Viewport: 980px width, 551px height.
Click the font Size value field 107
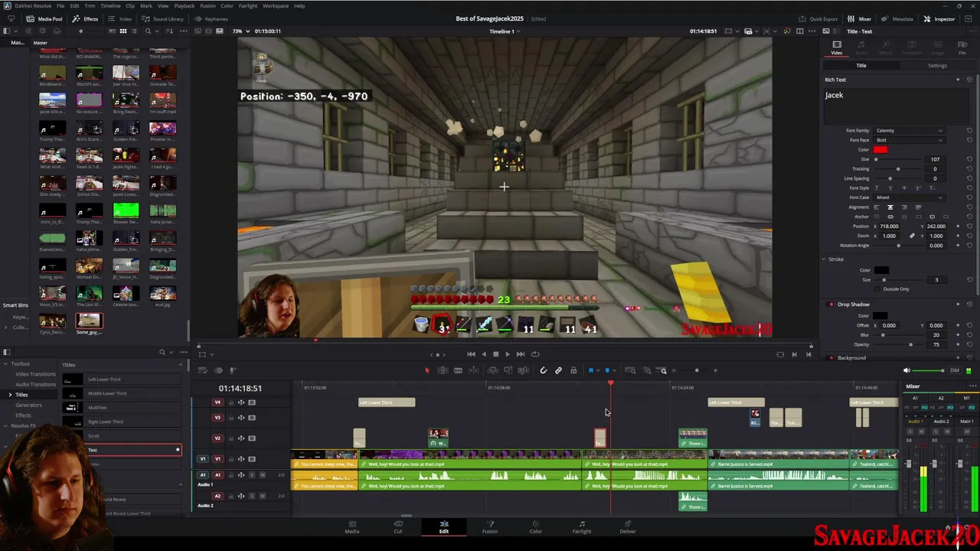(x=935, y=159)
